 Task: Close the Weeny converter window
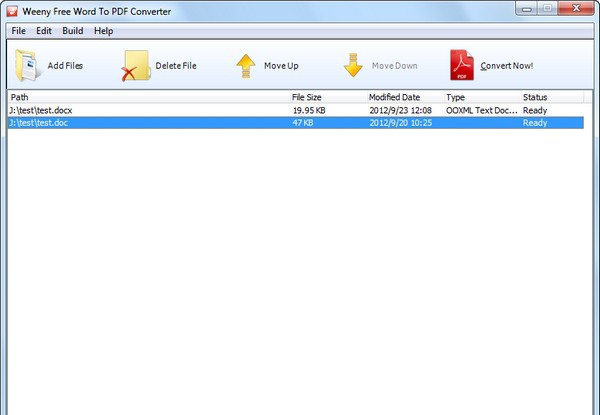[576, 8]
